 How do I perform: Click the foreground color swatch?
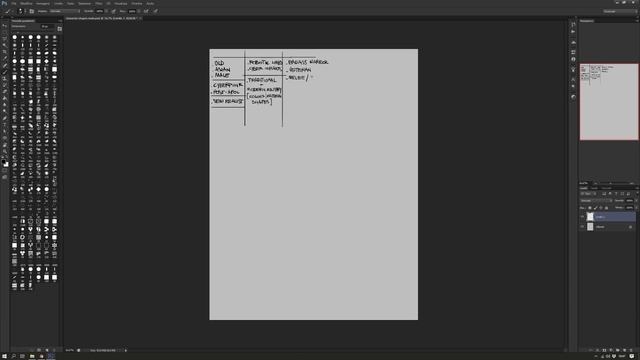point(4,162)
